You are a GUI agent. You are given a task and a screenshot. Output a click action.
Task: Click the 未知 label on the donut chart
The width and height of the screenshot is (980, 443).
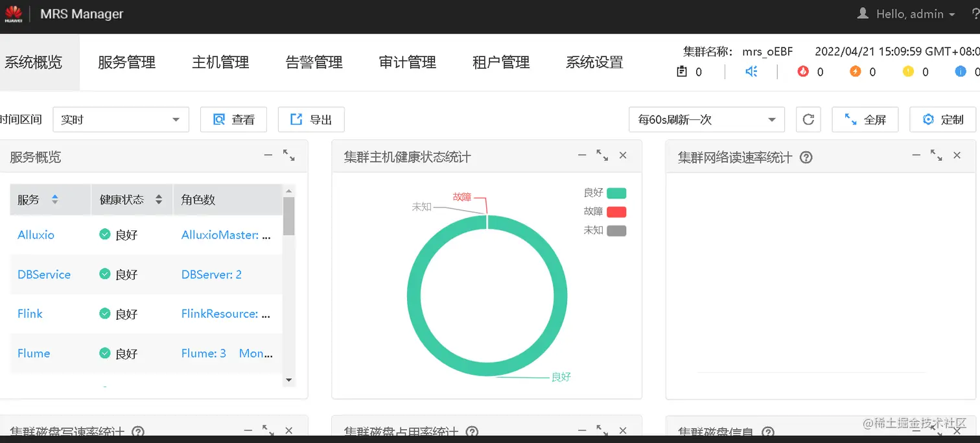tap(421, 206)
